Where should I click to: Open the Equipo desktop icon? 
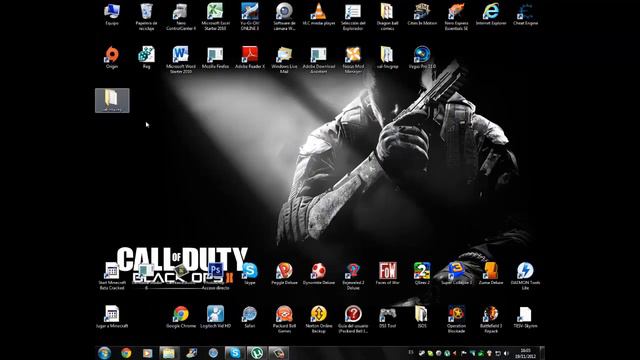[x=112, y=15]
